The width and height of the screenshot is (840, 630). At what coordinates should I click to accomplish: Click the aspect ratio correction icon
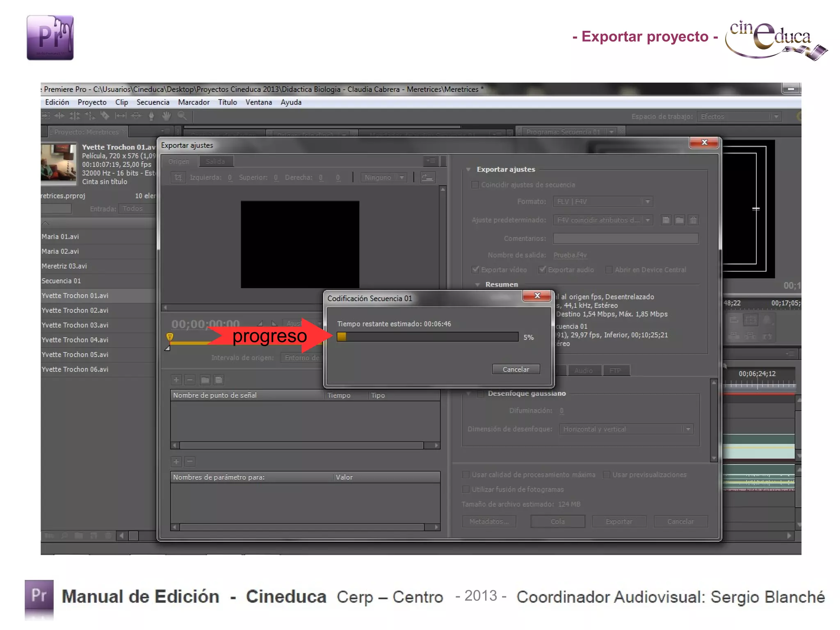coord(427,177)
